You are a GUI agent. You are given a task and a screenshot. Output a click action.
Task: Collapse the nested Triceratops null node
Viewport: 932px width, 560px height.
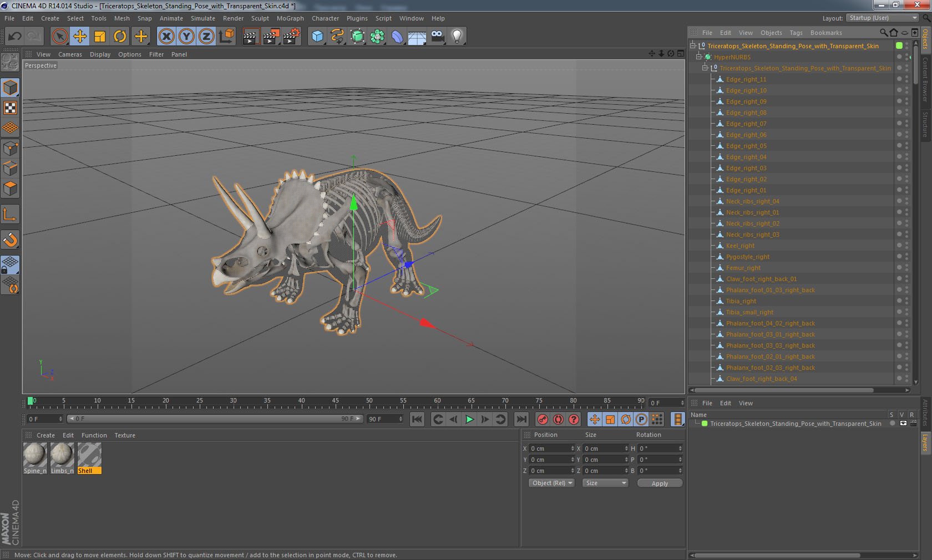click(705, 68)
